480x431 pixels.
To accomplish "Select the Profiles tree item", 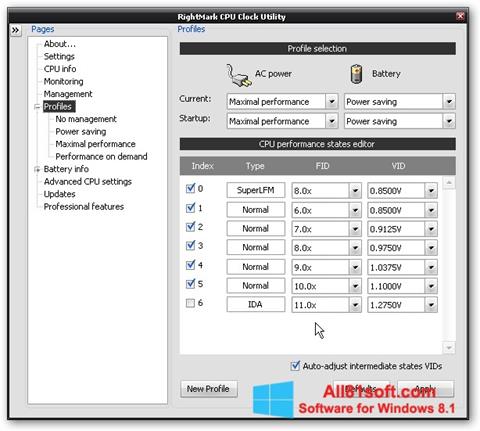I will pos(59,106).
